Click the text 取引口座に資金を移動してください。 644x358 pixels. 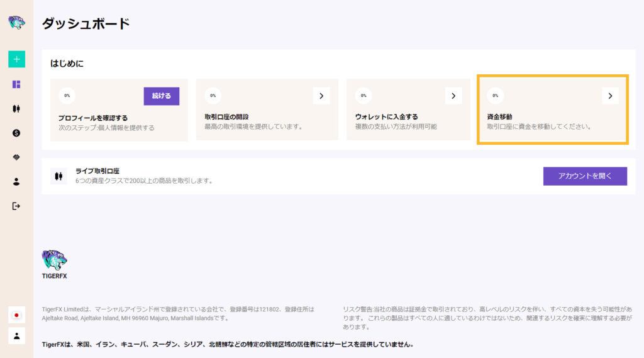coord(540,126)
